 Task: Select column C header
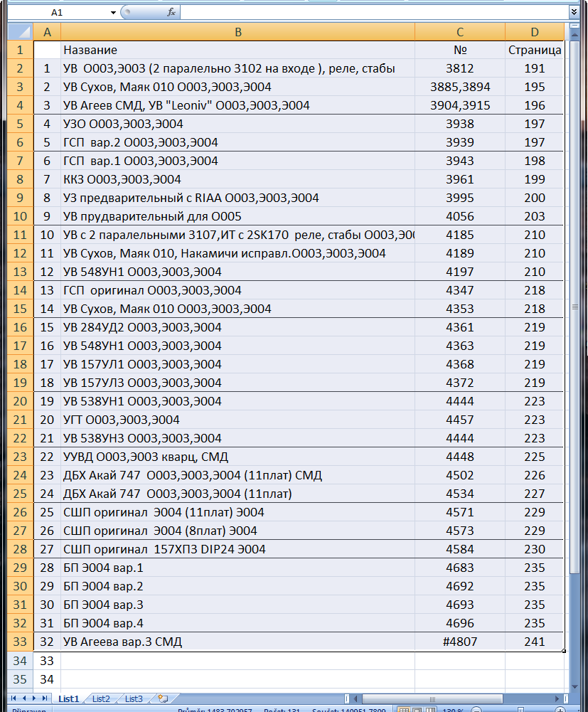[460, 32]
